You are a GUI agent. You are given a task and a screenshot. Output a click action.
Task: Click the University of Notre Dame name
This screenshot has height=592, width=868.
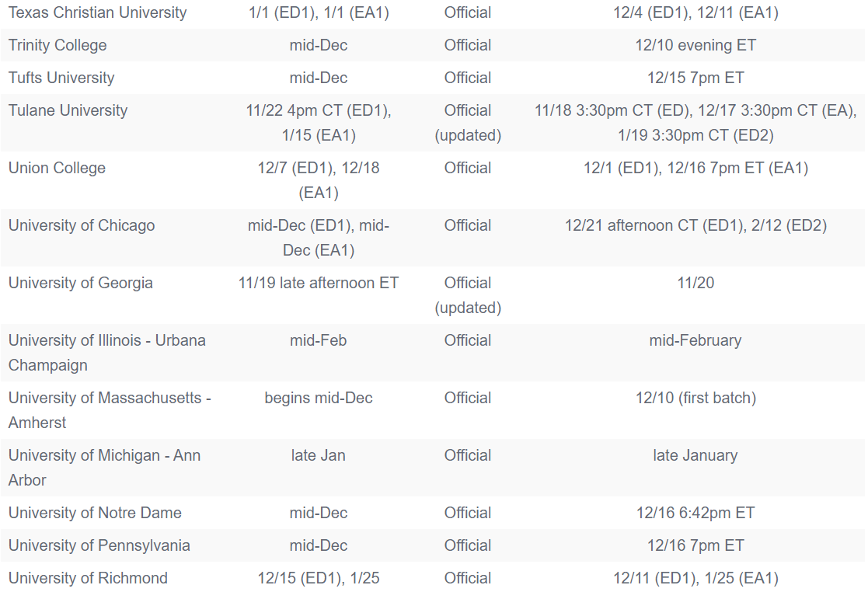(95, 513)
